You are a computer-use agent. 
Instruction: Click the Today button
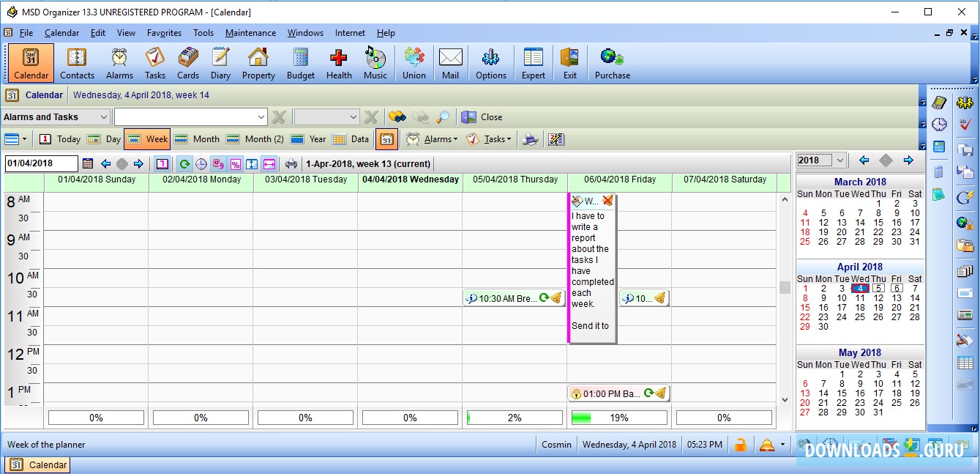(x=60, y=139)
